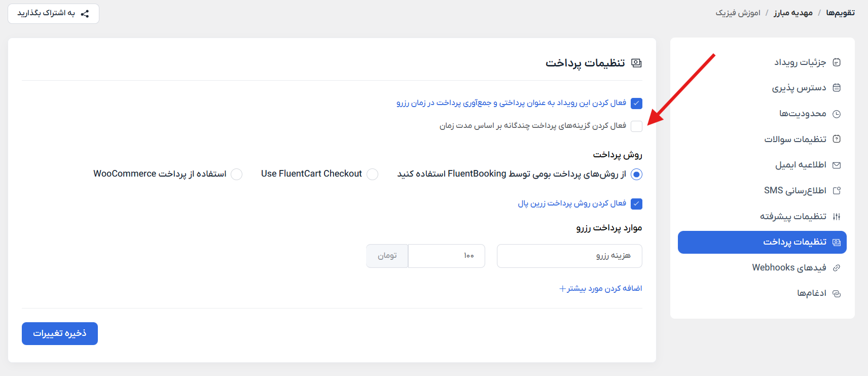Screen dimensions: 868x376
Task: Click the save changes button
Action: (60, 333)
